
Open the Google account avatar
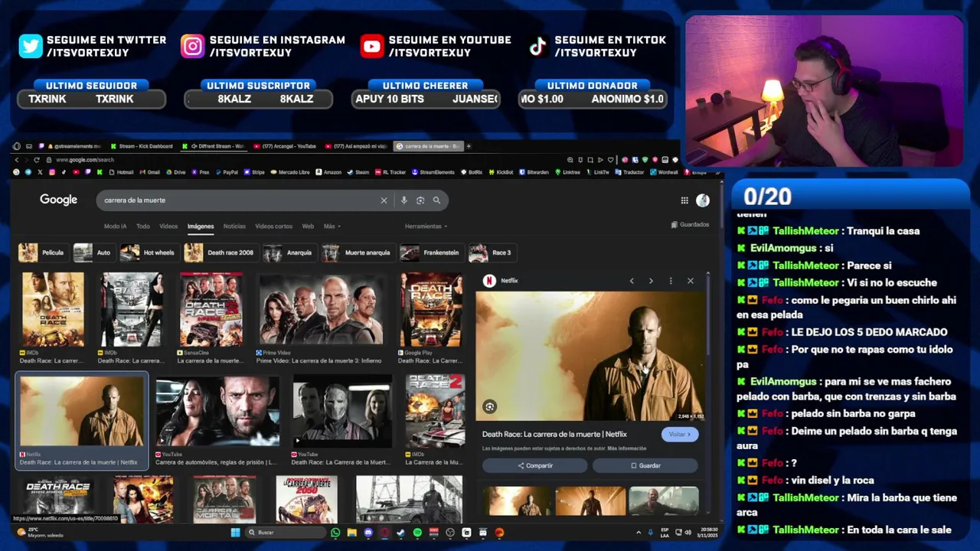[x=703, y=201]
